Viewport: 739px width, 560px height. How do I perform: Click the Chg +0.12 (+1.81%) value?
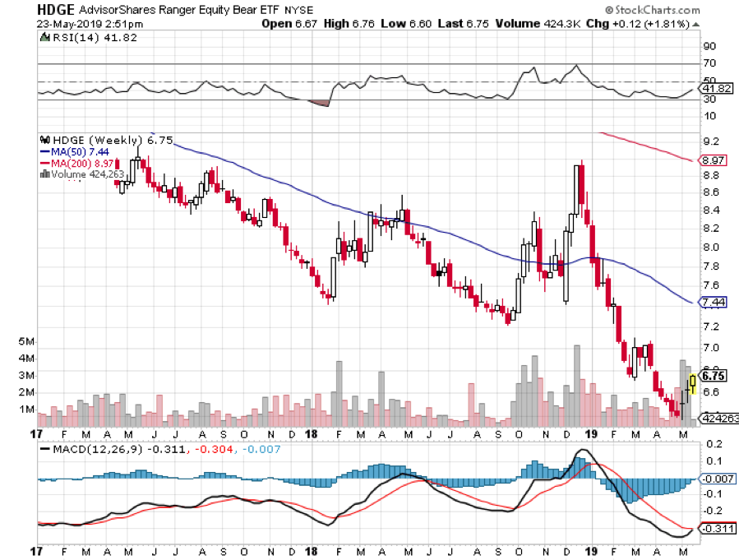(638, 24)
